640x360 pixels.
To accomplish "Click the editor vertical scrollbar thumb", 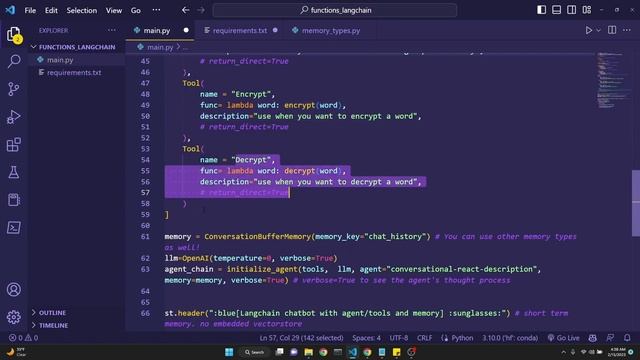I will 636,203.
